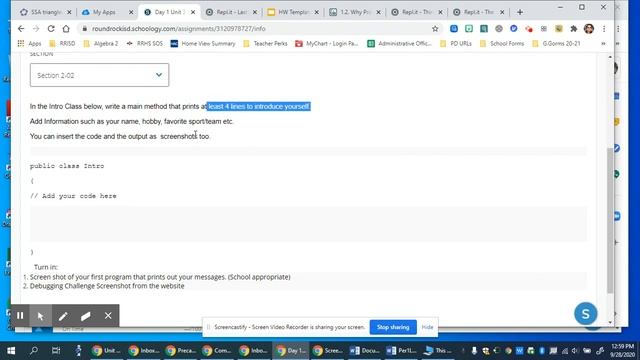This screenshot has width=640, height=360.
Task: Open the Chrome extensions puzzle menu
Action: pos(573,29)
